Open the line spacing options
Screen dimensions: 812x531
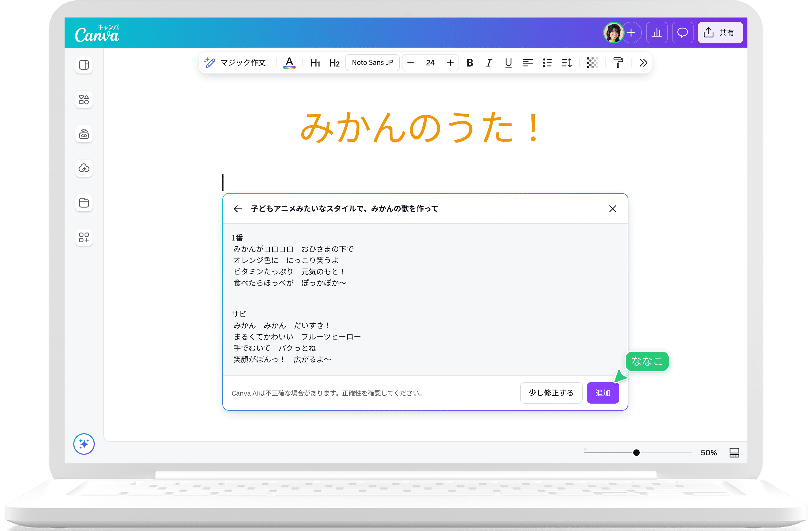click(566, 63)
